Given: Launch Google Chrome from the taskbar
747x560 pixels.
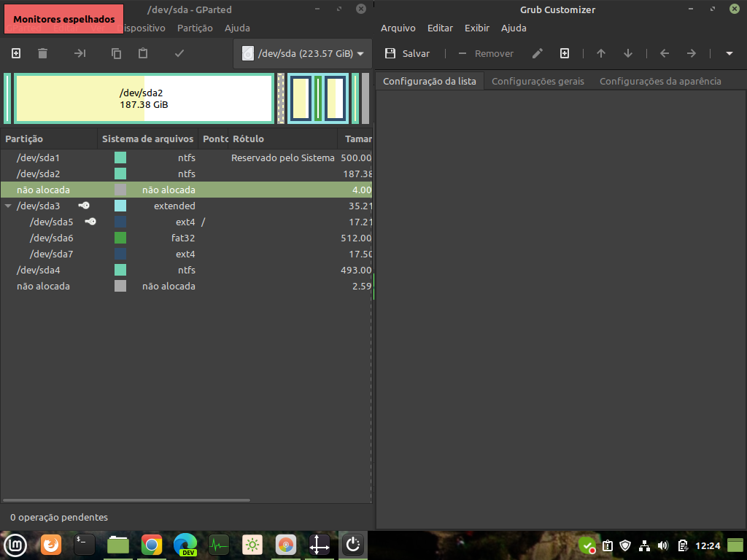Looking at the screenshot, I should click(152, 545).
